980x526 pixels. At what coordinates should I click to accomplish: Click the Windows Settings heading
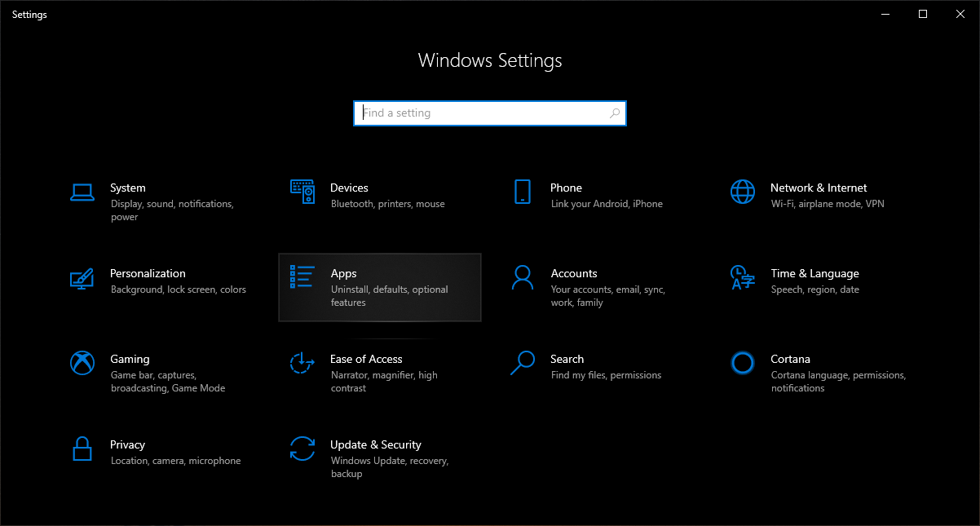coord(490,60)
